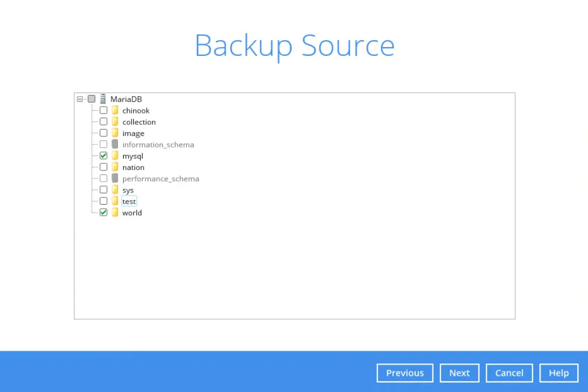The height and width of the screenshot is (392, 588).
Task: Click the nation database icon
Action: 115,167
